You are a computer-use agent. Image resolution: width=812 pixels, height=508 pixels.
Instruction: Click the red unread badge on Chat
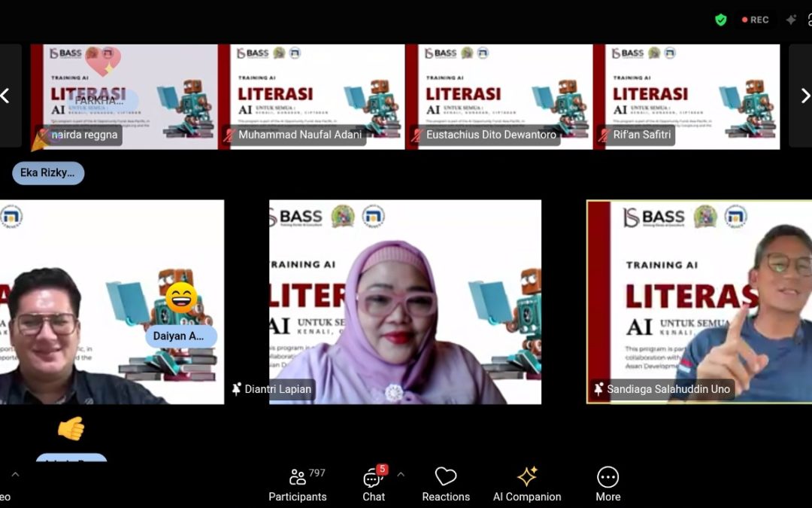point(383,470)
